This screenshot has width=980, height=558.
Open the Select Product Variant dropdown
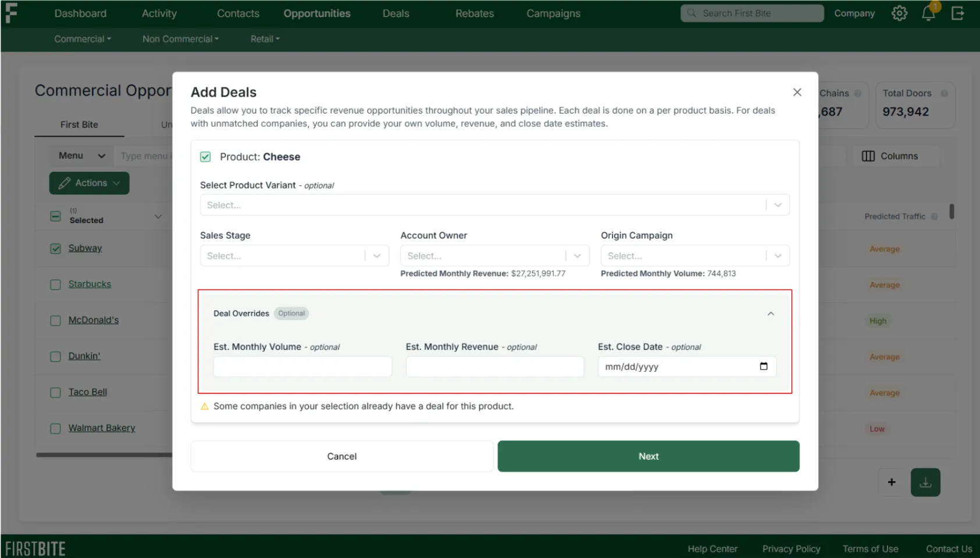[495, 205]
